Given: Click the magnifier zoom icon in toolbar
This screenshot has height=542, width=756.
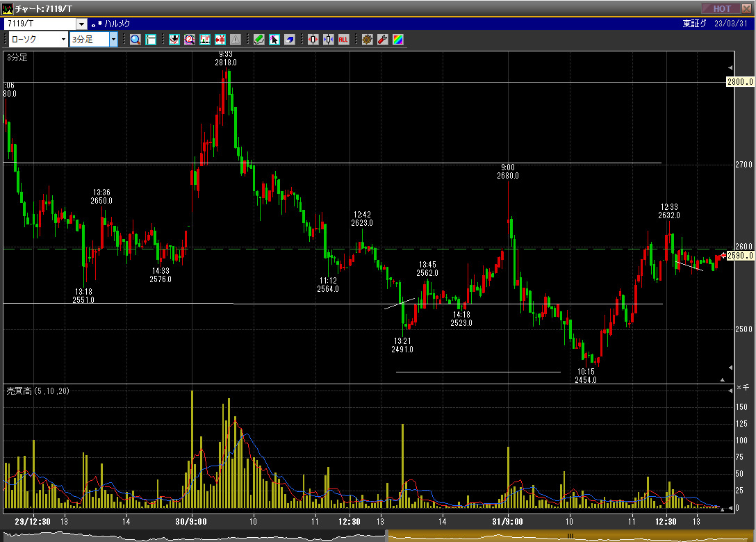Looking at the screenshot, I should (135, 40).
